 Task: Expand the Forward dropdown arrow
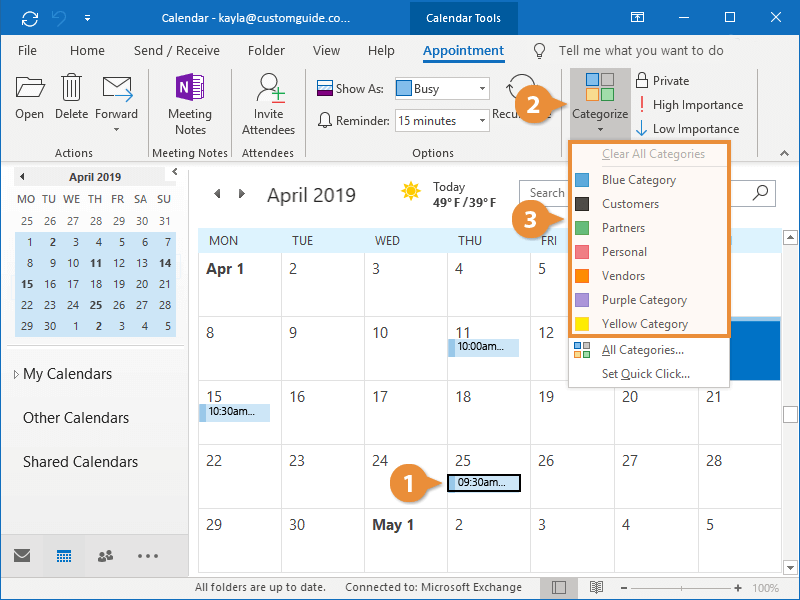(x=117, y=130)
